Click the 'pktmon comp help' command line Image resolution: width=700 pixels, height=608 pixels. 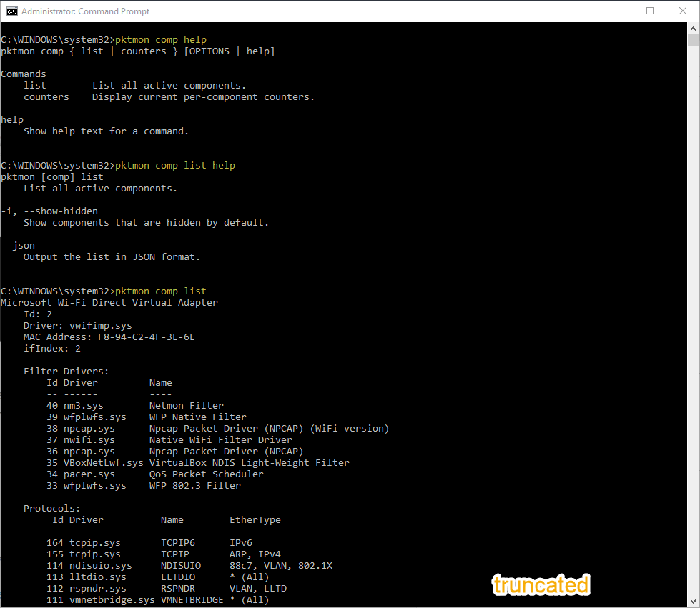pos(160,40)
